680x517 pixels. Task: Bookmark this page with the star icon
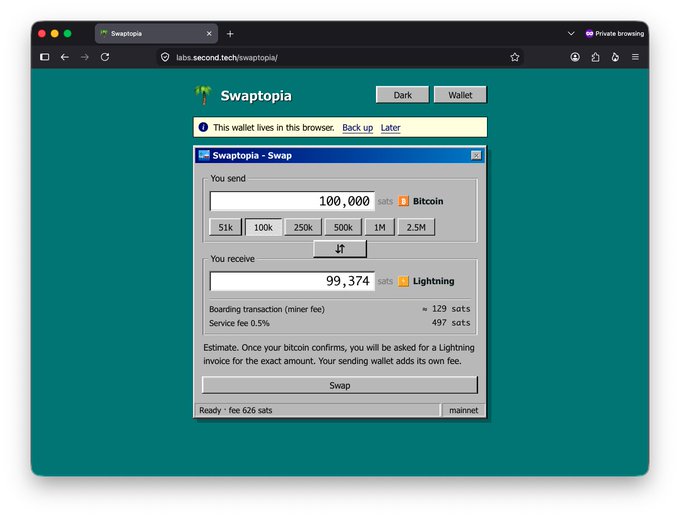pos(515,57)
